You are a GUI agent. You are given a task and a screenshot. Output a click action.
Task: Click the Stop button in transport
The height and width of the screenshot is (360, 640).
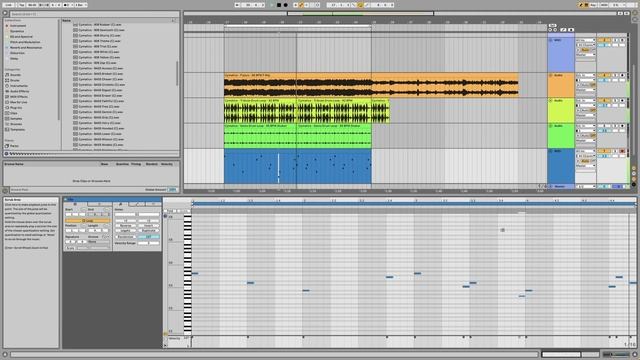[279, 5]
